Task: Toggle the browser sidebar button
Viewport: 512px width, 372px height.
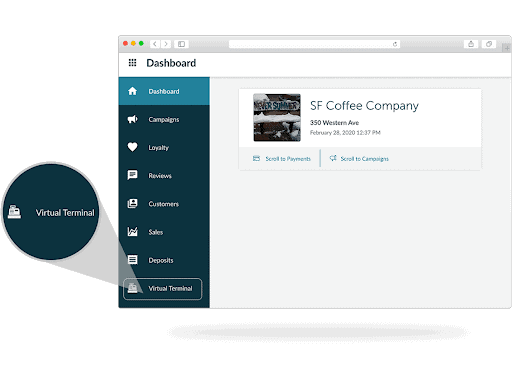Action: click(x=181, y=44)
